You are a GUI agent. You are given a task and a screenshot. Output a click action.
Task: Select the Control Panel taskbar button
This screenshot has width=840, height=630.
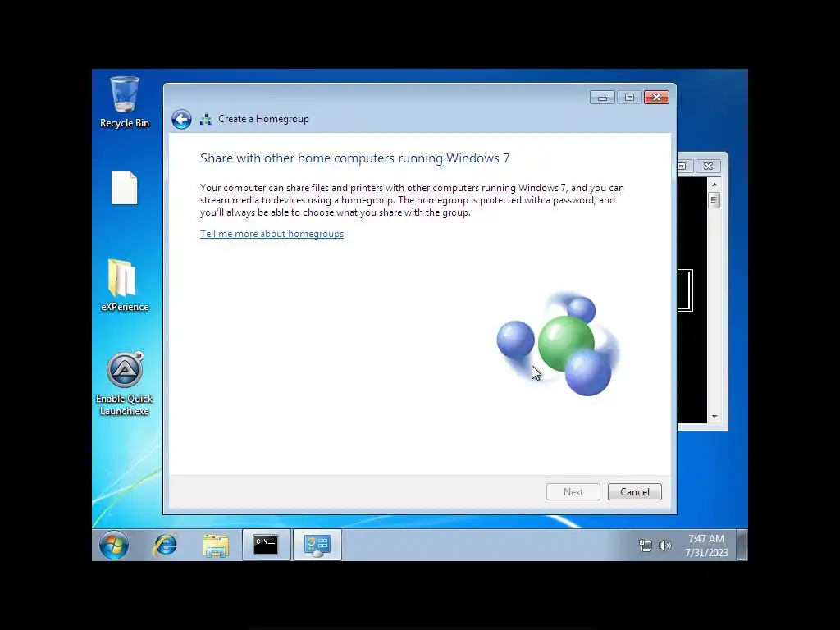tap(317, 545)
